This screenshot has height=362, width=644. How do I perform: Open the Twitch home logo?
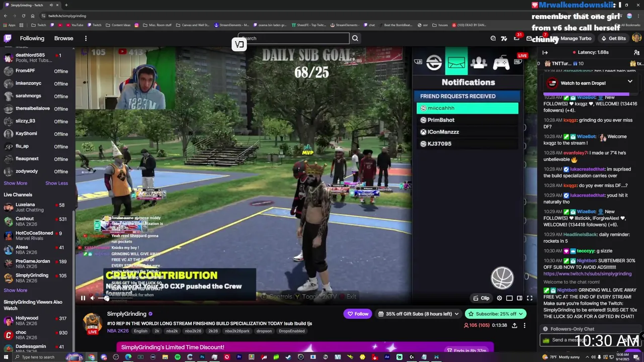(x=8, y=38)
